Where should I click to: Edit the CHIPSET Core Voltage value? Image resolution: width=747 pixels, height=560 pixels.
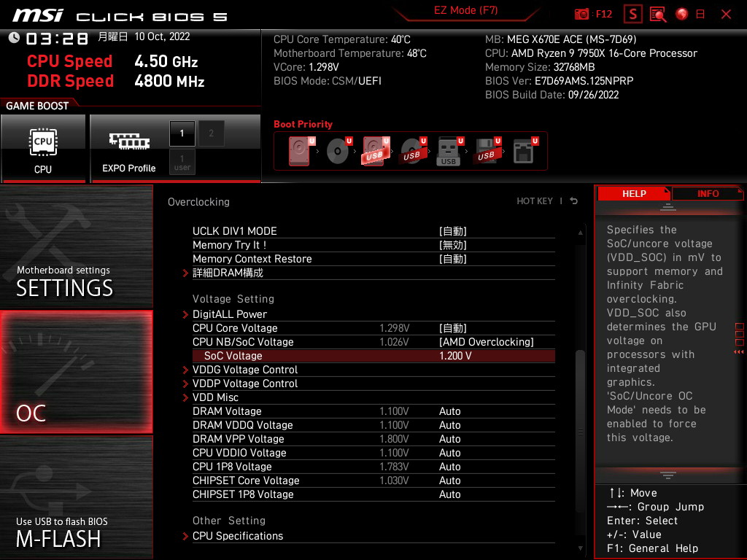(449, 480)
